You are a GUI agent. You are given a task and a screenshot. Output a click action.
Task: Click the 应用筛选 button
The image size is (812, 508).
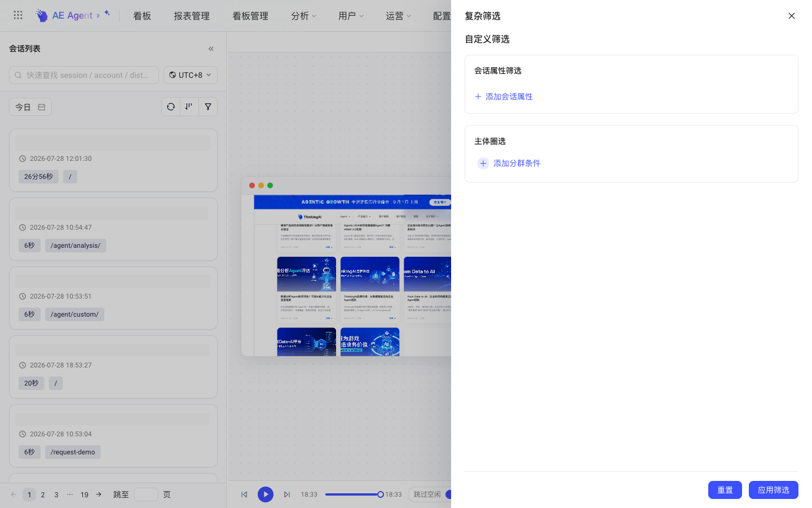coord(774,490)
